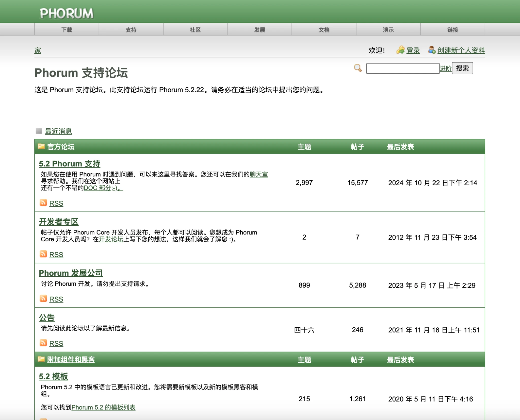
Task: Click the PHORUM logo
Action: click(67, 13)
